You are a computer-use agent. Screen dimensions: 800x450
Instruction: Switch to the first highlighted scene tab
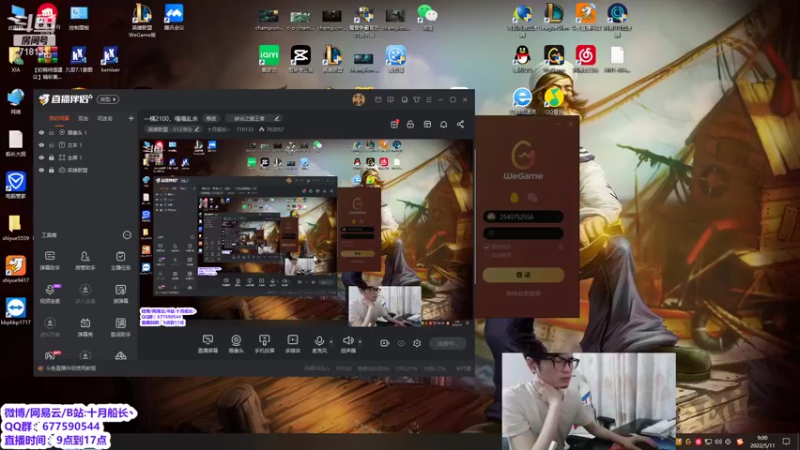click(x=59, y=118)
